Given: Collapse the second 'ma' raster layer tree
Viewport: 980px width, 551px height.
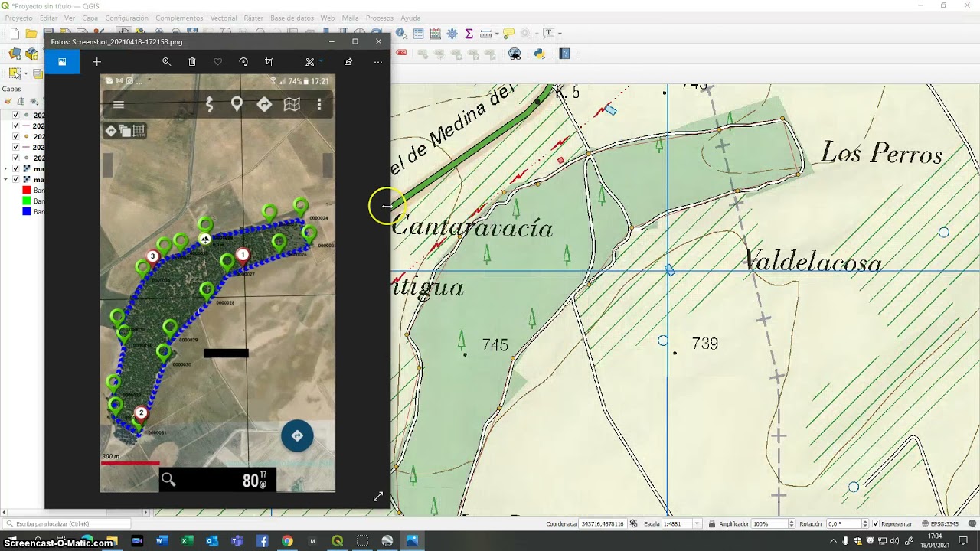Looking at the screenshot, I should pyautogui.click(x=6, y=180).
